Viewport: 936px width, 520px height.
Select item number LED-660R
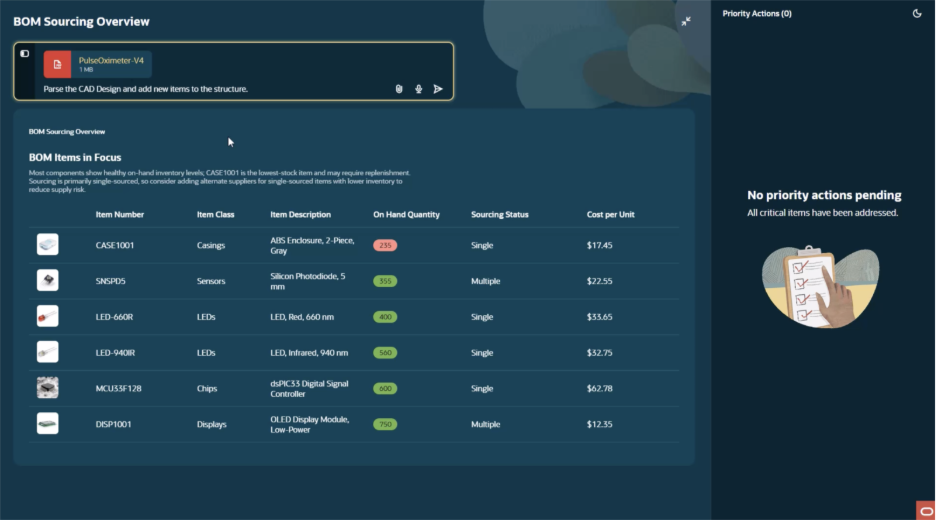coord(114,317)
